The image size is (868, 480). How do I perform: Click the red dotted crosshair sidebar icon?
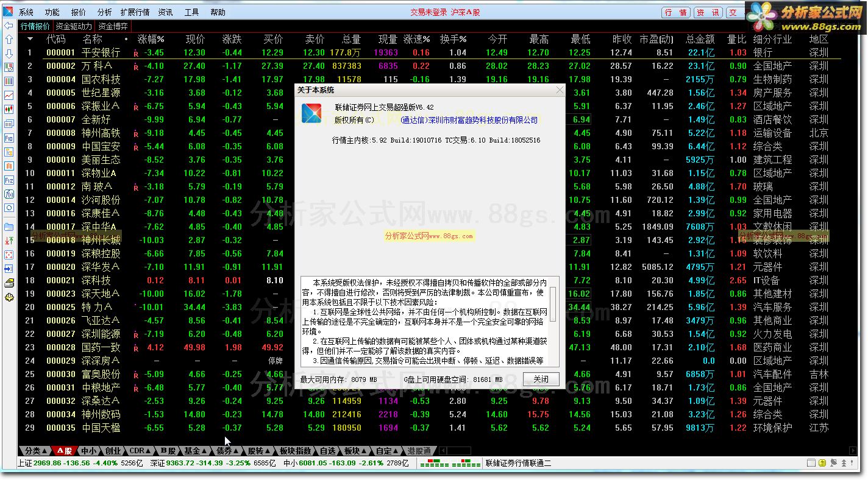[9, 255]
